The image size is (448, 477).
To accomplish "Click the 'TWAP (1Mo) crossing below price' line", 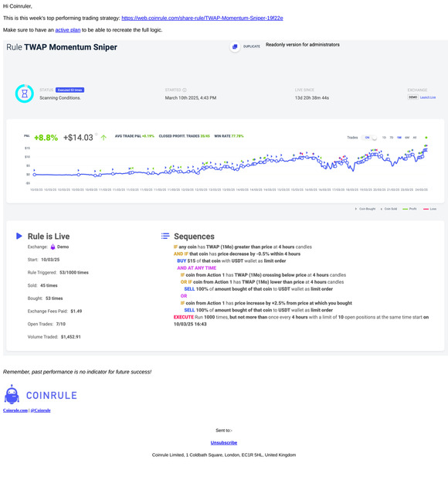I will tap(263, 275).
